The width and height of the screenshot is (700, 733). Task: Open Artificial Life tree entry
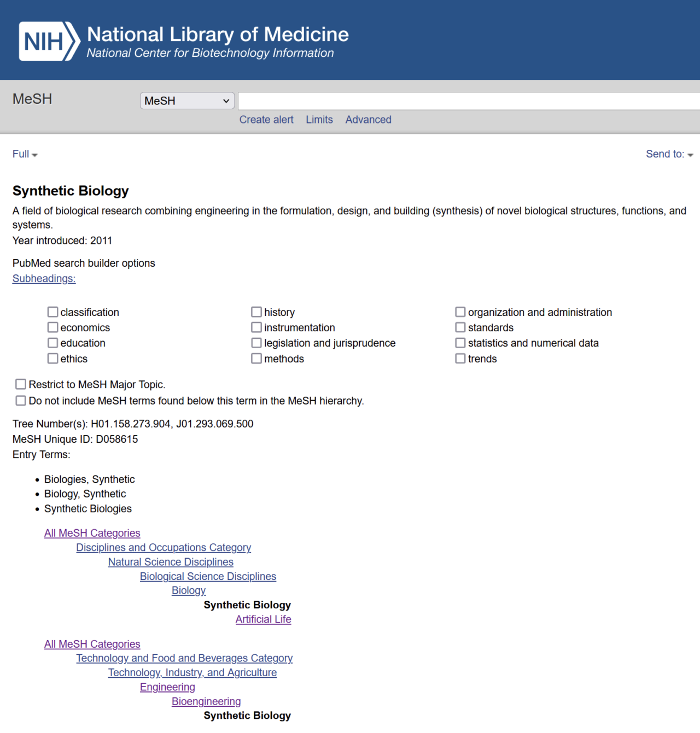263,619
